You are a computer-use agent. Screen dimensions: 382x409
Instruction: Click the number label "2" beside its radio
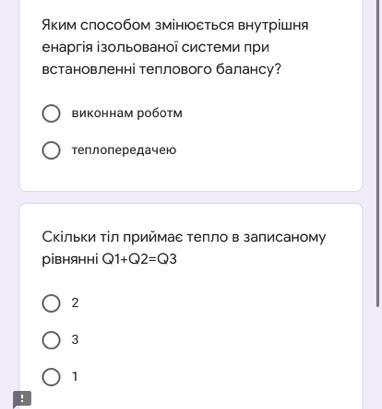[x=75, y=303]
